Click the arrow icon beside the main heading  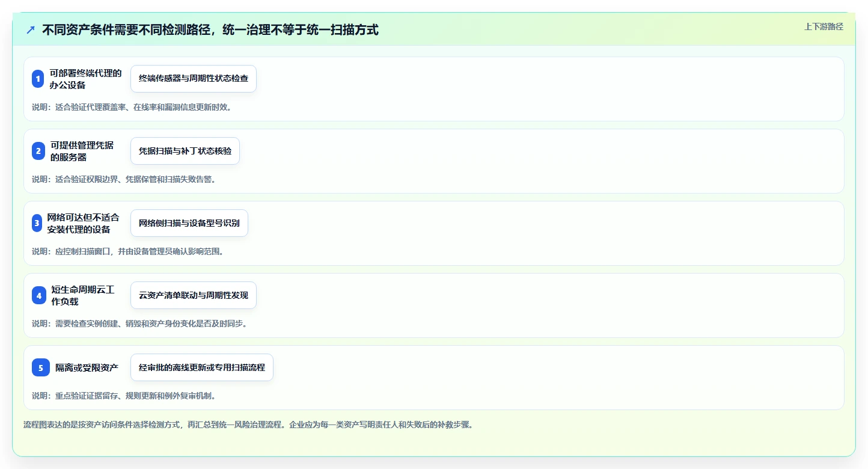click(x=31, y=29)
